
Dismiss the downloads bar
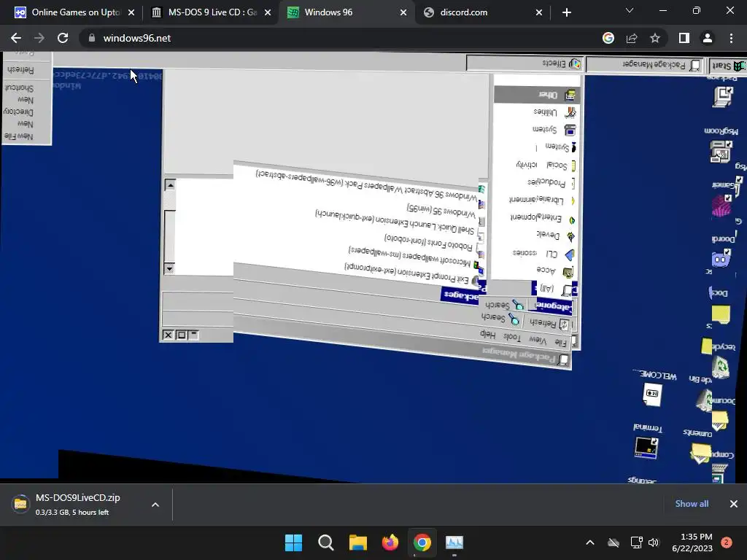coord(734,504)
